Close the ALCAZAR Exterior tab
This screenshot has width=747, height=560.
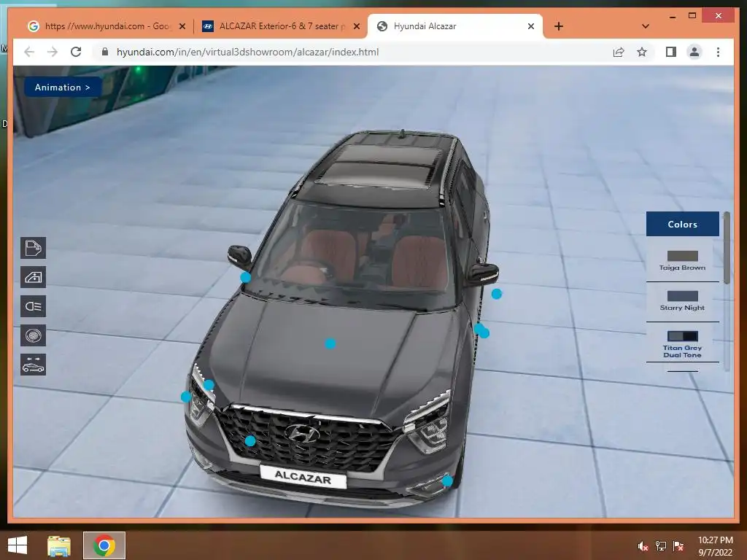(356, 26)
